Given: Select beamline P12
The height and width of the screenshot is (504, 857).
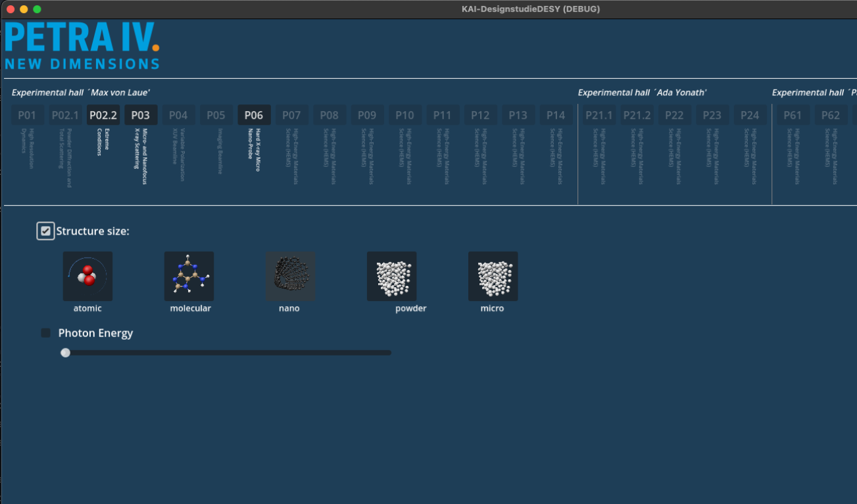Looking at the screenshot, I should (480, 115).
